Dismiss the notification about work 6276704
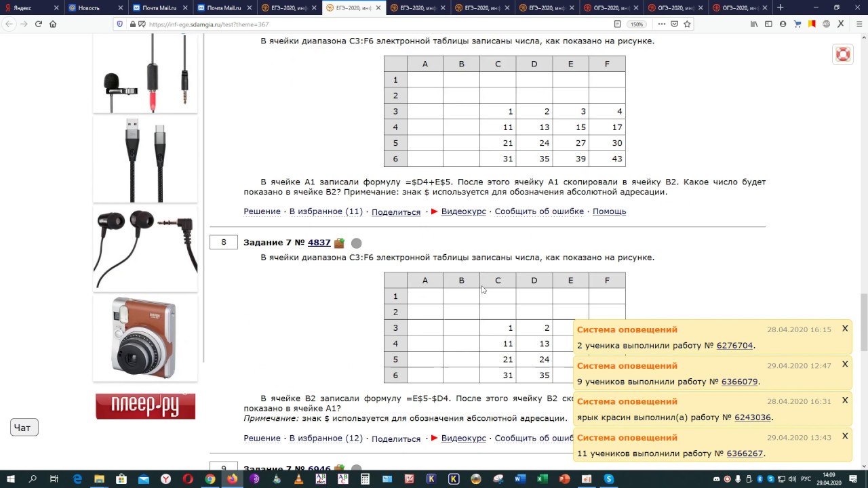868x488 pixels. click(x=845, y=328)
